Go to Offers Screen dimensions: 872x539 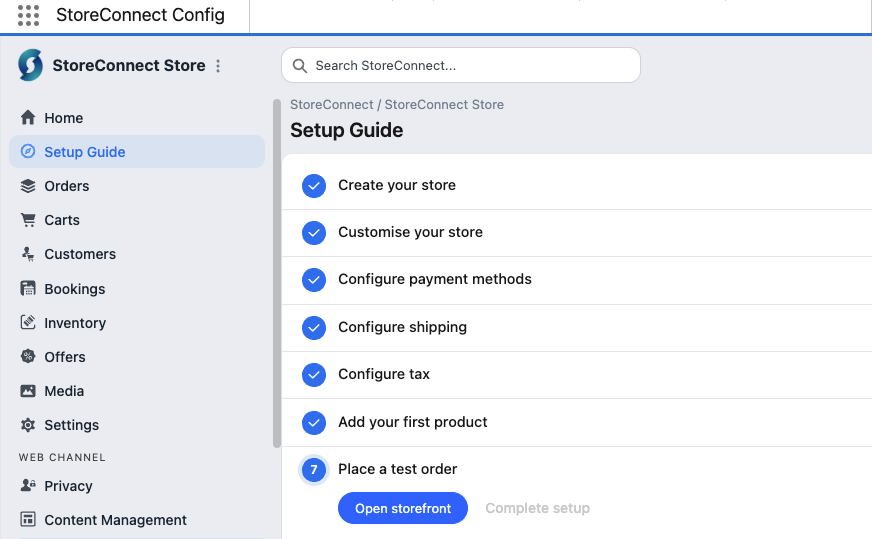[137, 357]
